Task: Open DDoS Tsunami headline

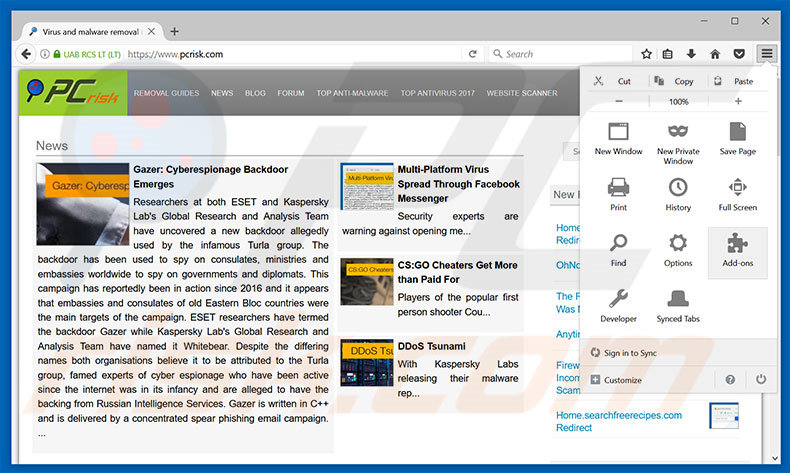Action: click(x=431, y=346)
